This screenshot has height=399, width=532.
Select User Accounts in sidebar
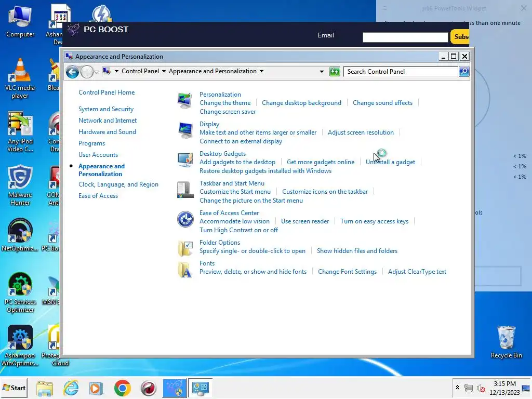click(x=98, y=155)
